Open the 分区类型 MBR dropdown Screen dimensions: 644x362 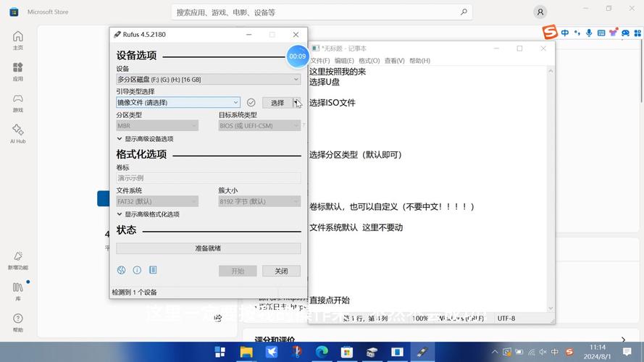point(157,125)
